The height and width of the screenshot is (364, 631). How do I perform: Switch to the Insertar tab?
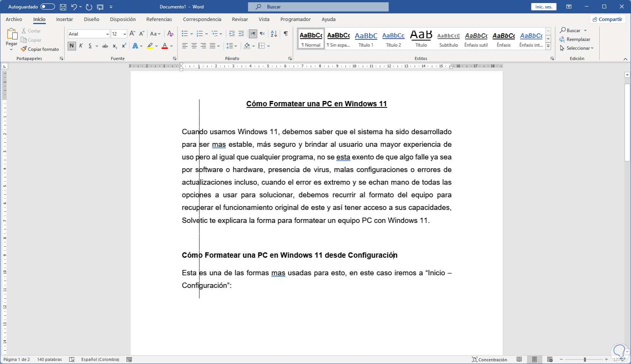(x=65, y=19)
